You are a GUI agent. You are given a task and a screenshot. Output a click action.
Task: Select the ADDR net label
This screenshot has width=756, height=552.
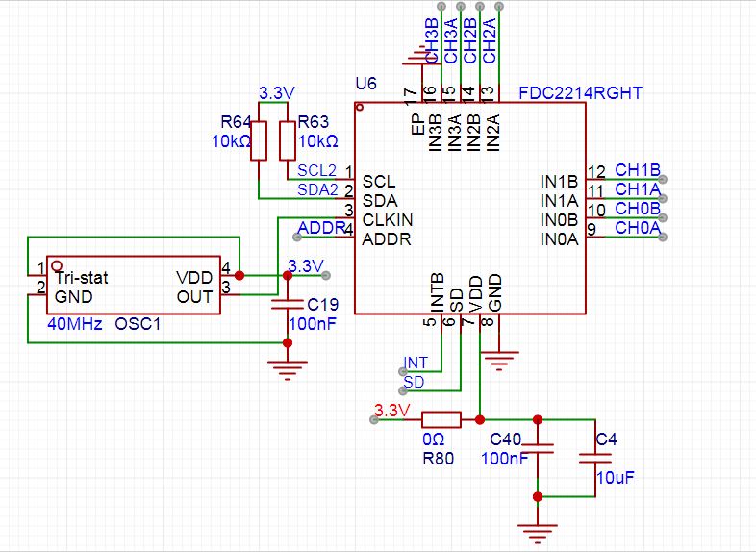pyautogui.click(x=320, y=228)
